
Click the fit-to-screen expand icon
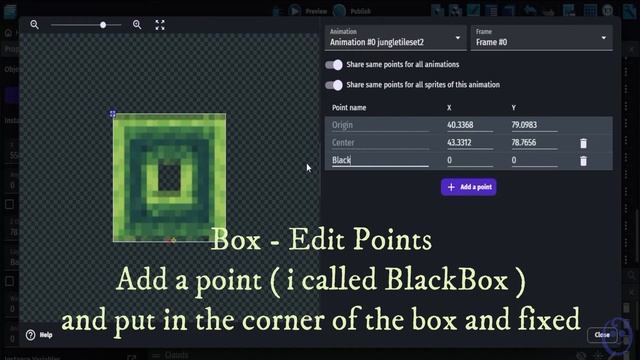160,25
